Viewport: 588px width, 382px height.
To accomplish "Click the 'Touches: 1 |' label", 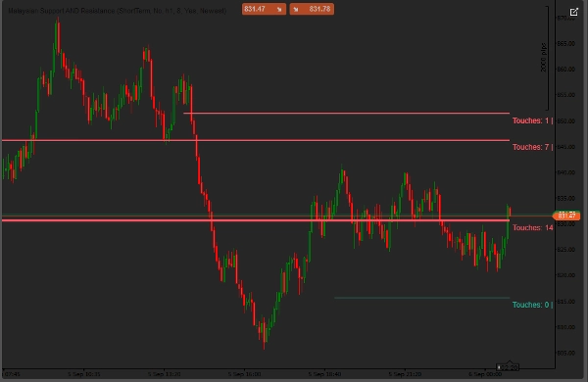I will tap(532, 120).
